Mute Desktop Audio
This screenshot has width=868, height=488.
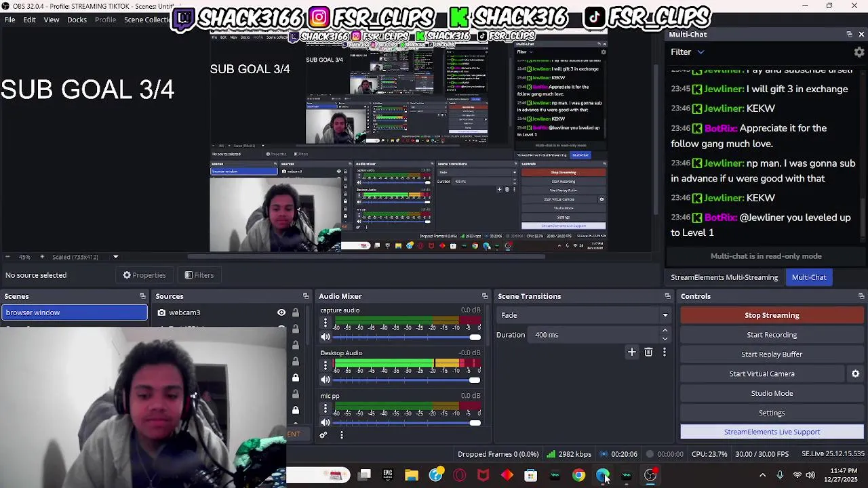coord(325,380)
